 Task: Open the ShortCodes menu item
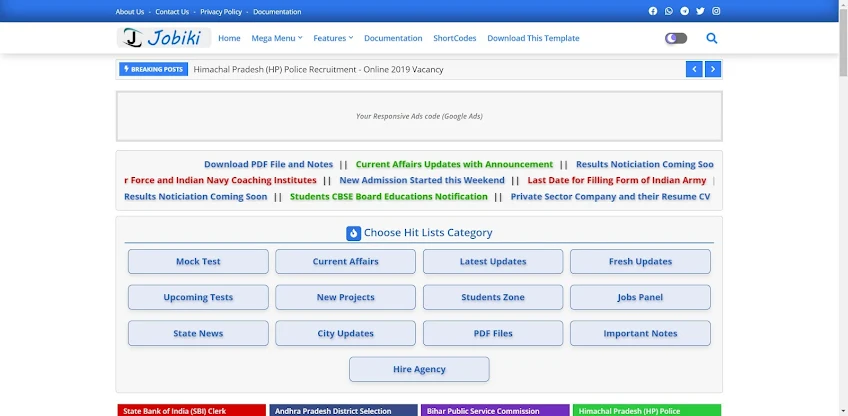tap(455, 38)
